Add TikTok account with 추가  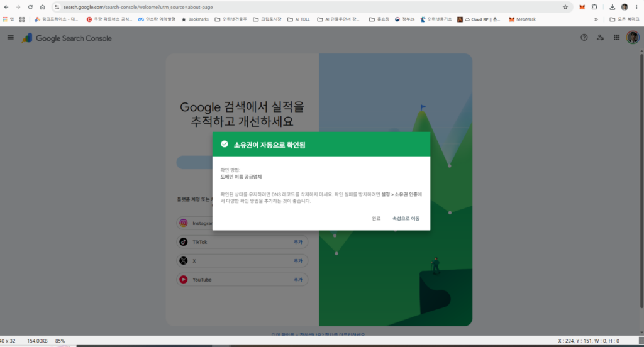pos(297,242)
